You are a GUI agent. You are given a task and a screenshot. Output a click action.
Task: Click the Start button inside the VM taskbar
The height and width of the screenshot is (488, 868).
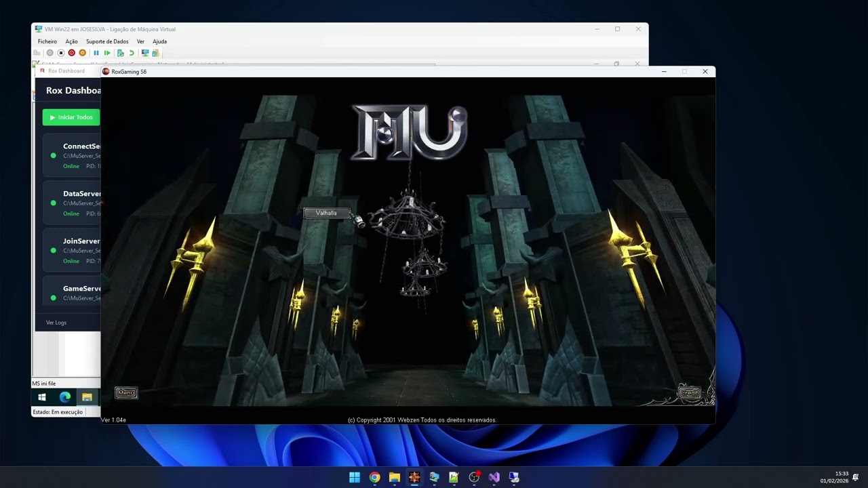[42, 397]
